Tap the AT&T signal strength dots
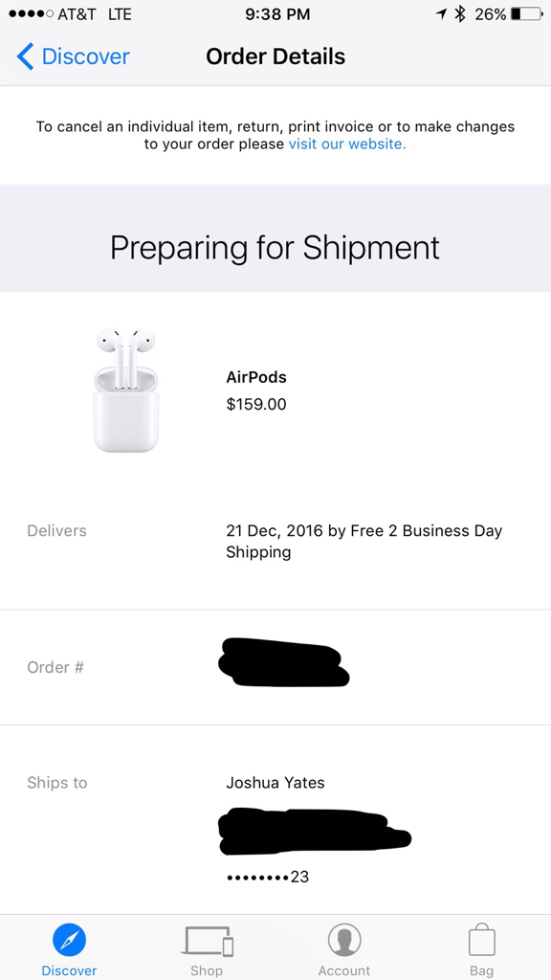The width and height of the screenshot is (551, 980). 31,14
